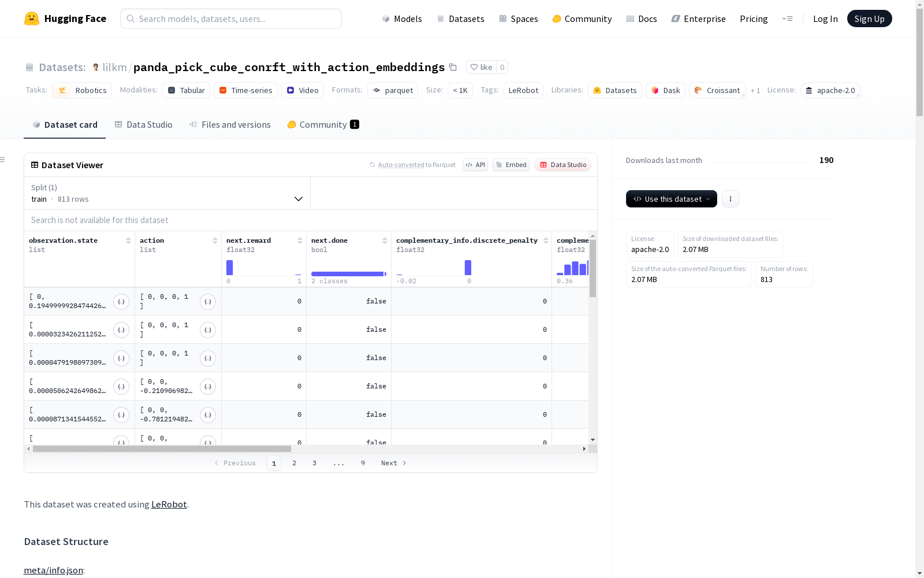Go to page 9 of the table
The height and width of the screenshot is (578, 924).
[x=363, y=463]
